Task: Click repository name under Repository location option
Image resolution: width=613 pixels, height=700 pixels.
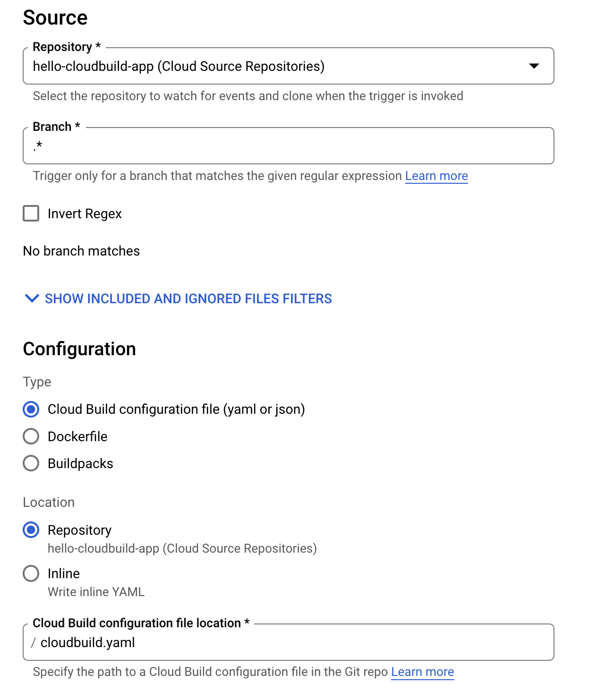Action: pyautogui.click(x=182, y=548)
